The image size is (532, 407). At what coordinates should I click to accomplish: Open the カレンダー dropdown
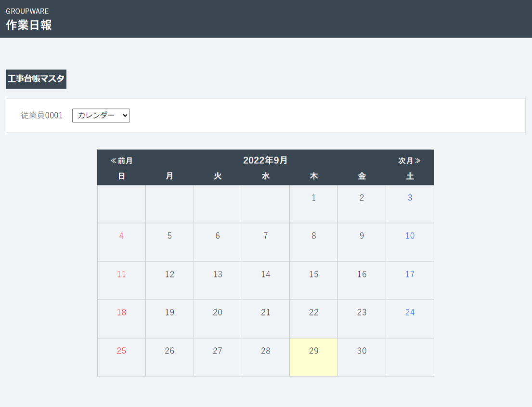[101, 116]
